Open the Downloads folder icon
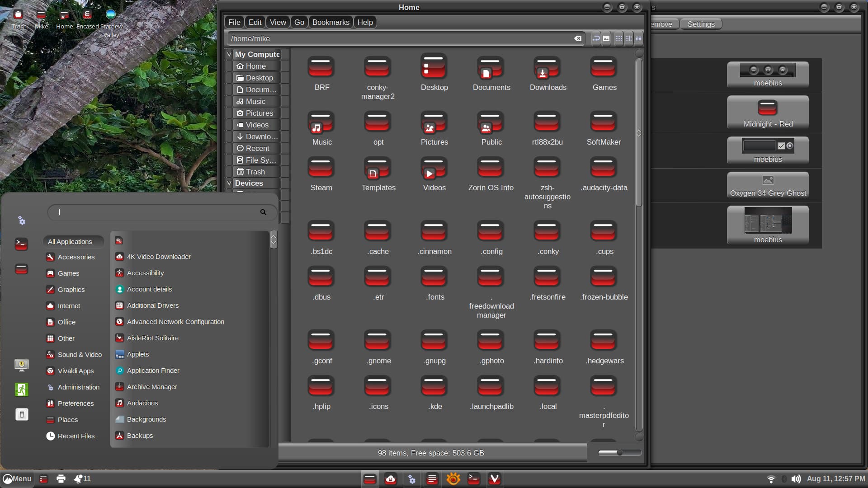Viewport: 868px width, 488px height. [547, 73]
